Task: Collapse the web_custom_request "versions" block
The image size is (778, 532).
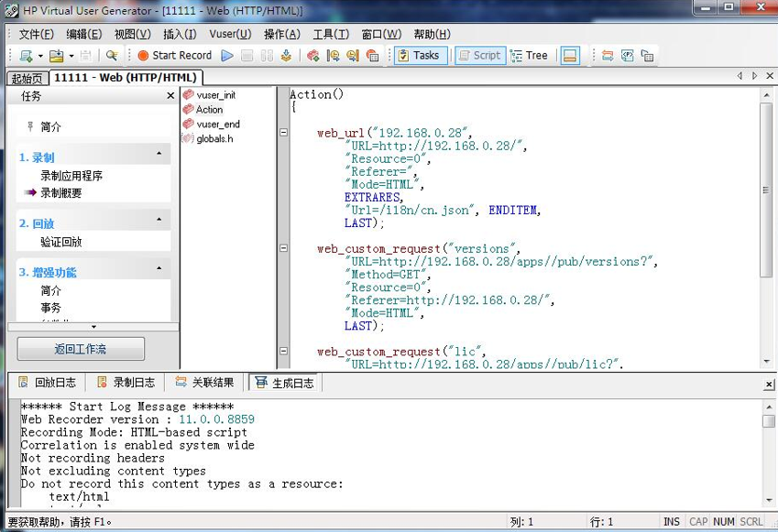Action: pos(283,248)
